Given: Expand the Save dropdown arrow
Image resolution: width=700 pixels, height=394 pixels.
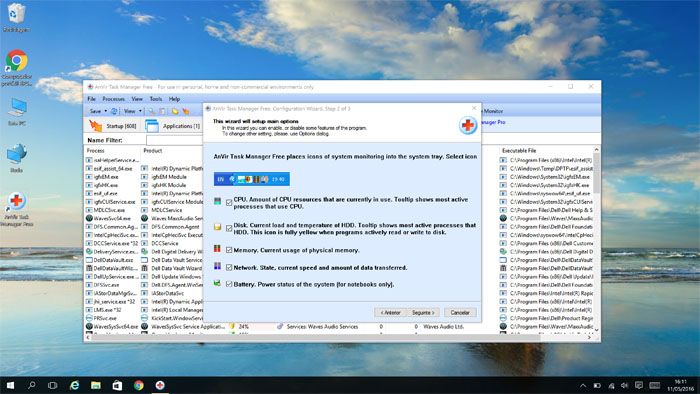Looking at the screenshot, I should (x=106, y=111).
